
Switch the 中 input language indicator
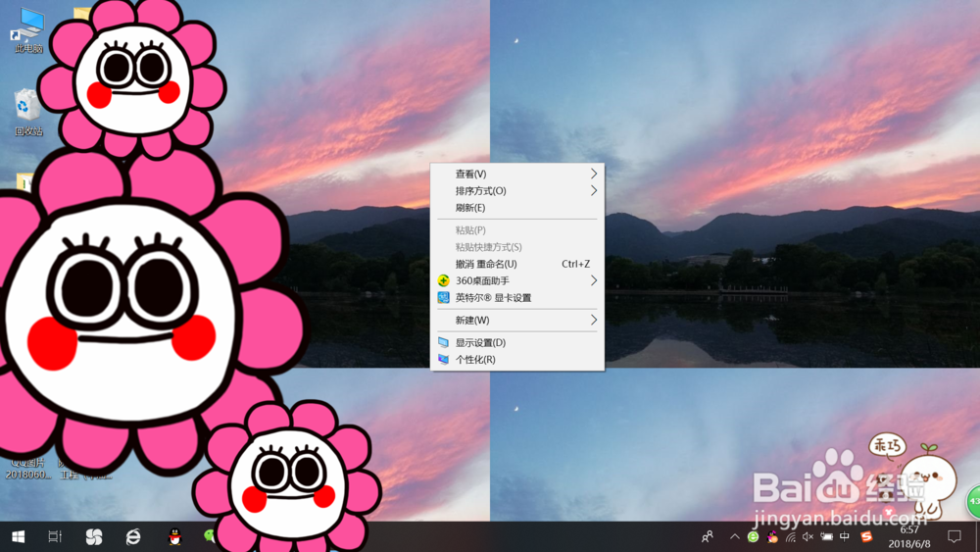coord(845,536)
